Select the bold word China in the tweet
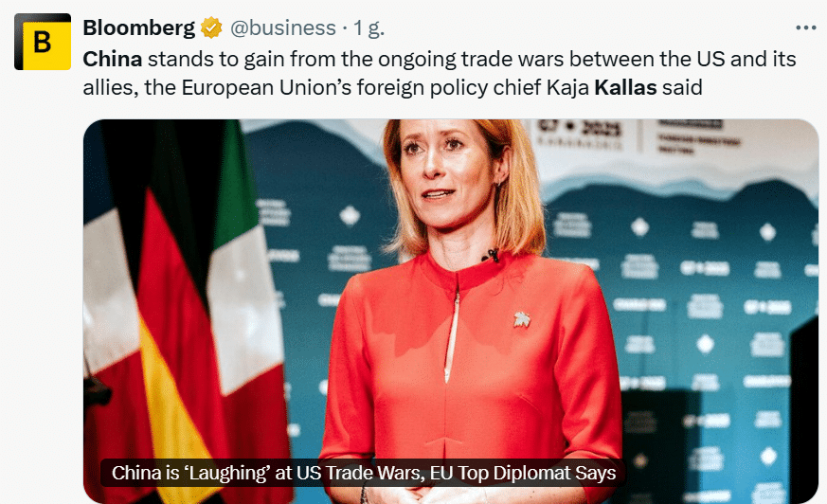 (x=113, y=59)
